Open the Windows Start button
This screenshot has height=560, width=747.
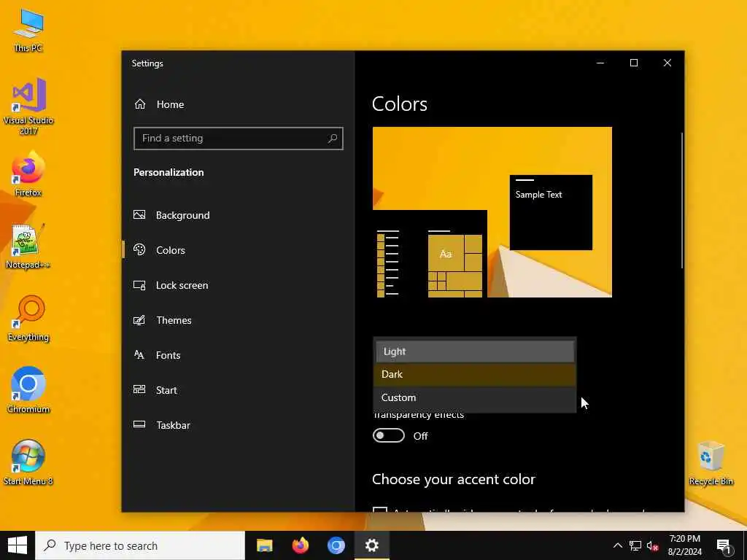[x=18, y=545]
